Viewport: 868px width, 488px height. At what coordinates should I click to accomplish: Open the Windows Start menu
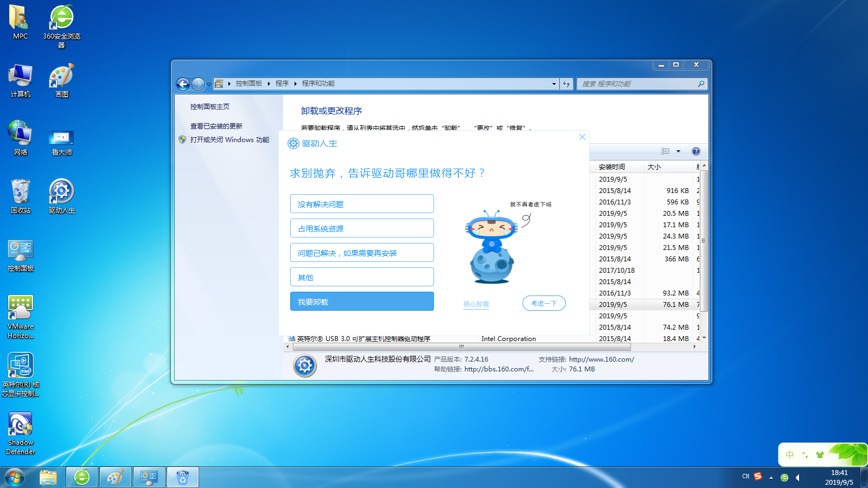[x=15, y=478]
